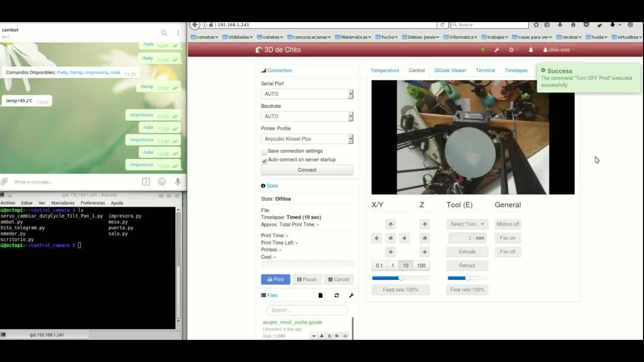Open the emoji picker in Telegram
The height and width of the screenshot is (362, 644).
[162, 182]
